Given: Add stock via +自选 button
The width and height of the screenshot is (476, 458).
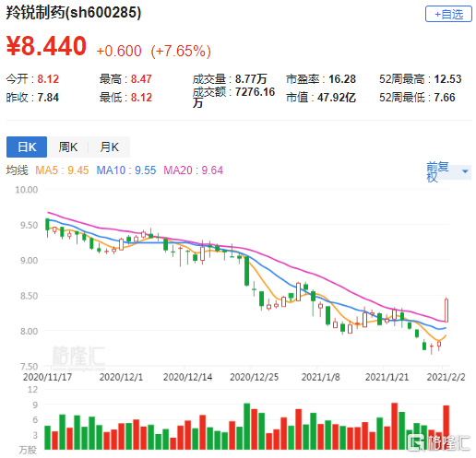Looking at the screenshot, I should (448, 14).
